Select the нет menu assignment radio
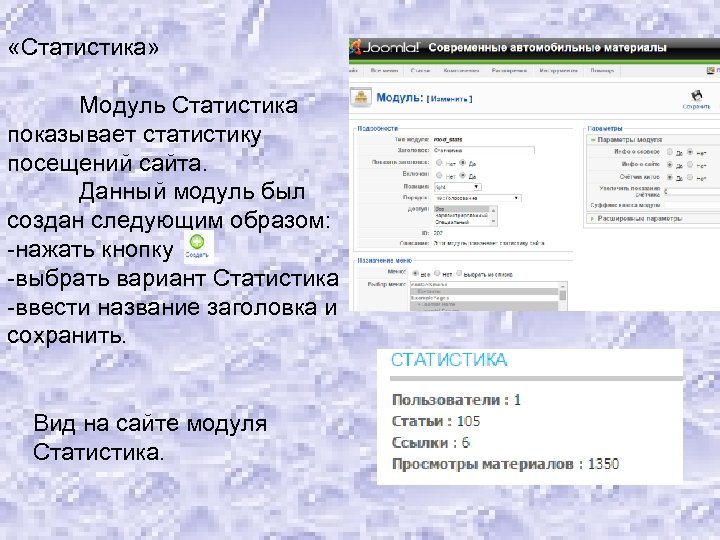Viewport: 720px width, 540px height. 438,273
